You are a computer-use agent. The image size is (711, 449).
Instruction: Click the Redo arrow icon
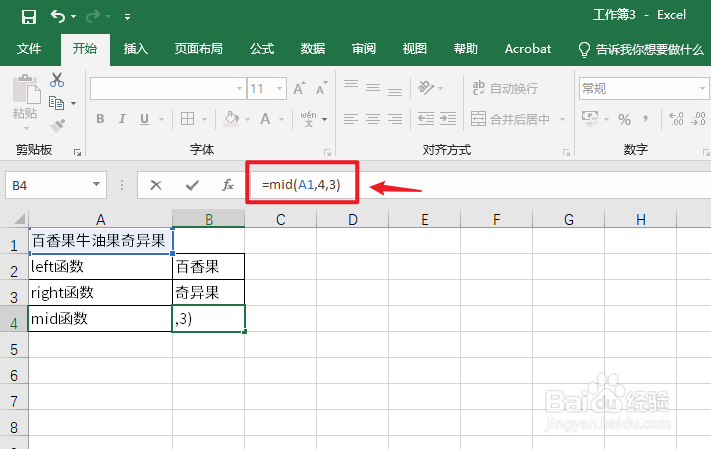coord(93,17)
